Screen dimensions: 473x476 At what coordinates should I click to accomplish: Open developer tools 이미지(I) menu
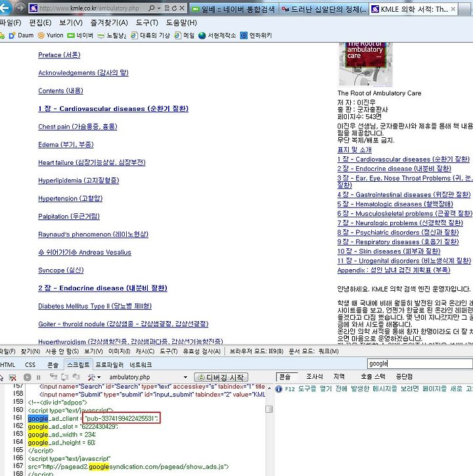click(x=120, y=351)
